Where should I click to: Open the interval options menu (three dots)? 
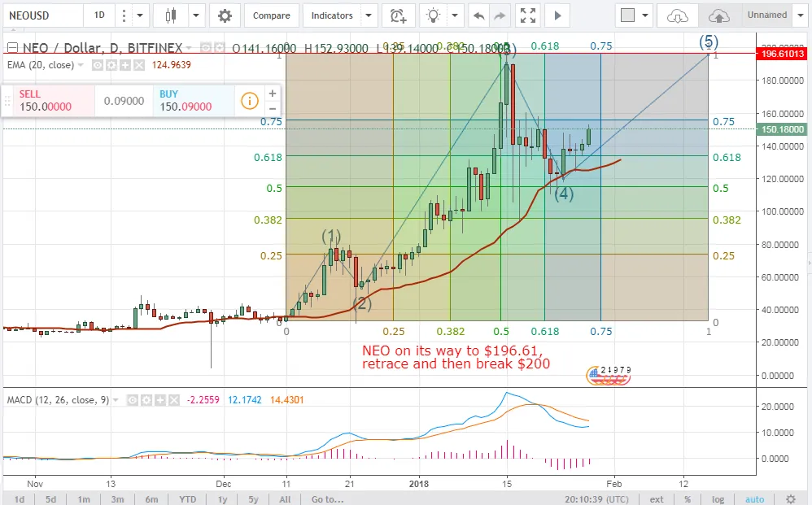pyautogui.click(x=123, y=15)
